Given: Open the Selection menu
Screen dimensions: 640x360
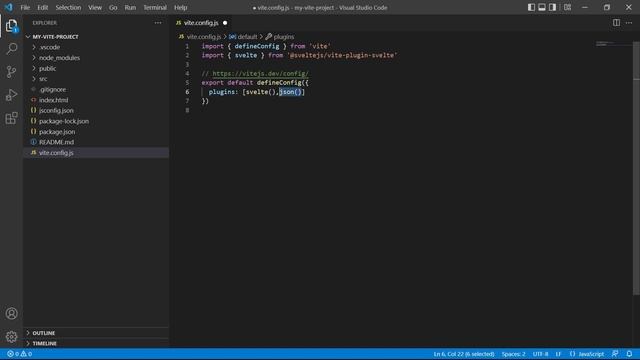Looking at the screenshot, I should 68,7.
